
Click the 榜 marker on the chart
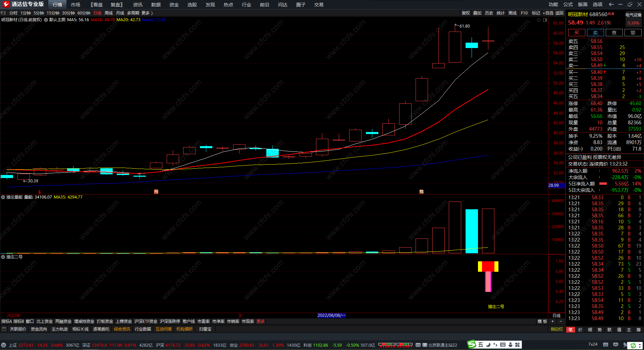click(421, 191)
